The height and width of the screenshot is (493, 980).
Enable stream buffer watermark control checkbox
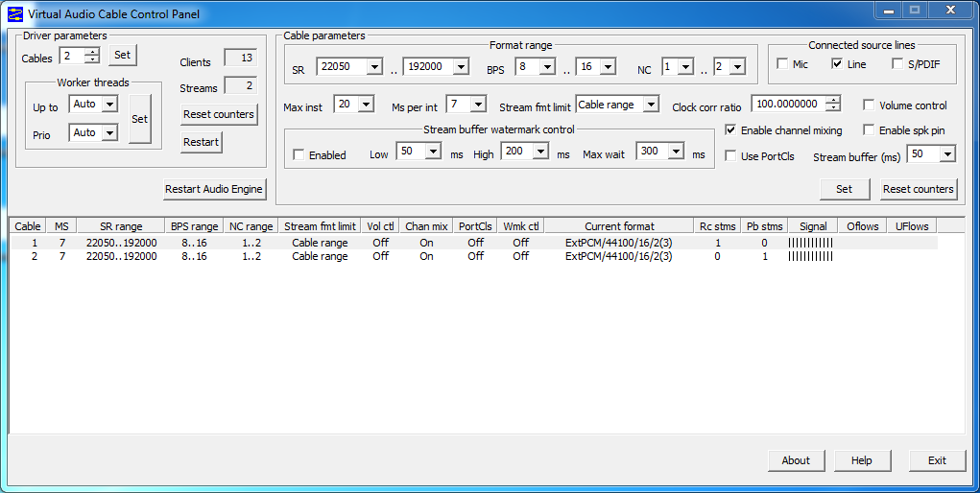[x=299, y=154]
